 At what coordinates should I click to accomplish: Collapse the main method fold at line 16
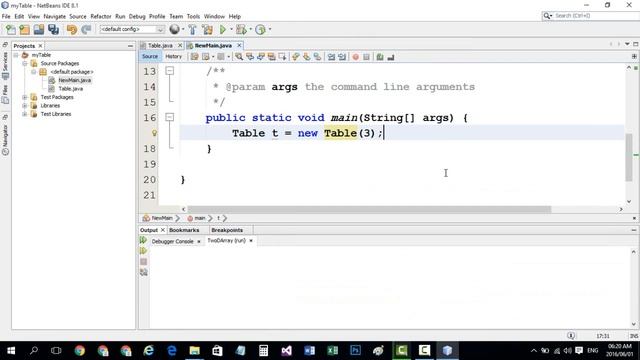pyautogui.click(x=170, y=118)
